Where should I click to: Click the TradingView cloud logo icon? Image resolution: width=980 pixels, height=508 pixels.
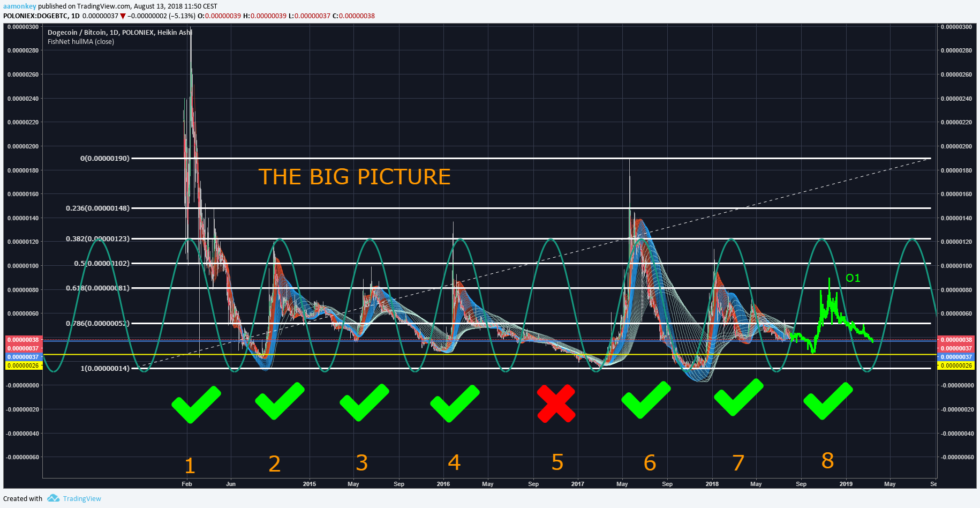pos(53,498)
